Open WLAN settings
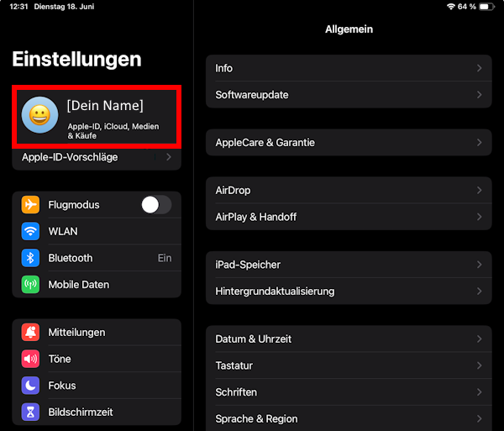Screen dimensions: 504x431 pyautogui.click(x=97, y=231)
